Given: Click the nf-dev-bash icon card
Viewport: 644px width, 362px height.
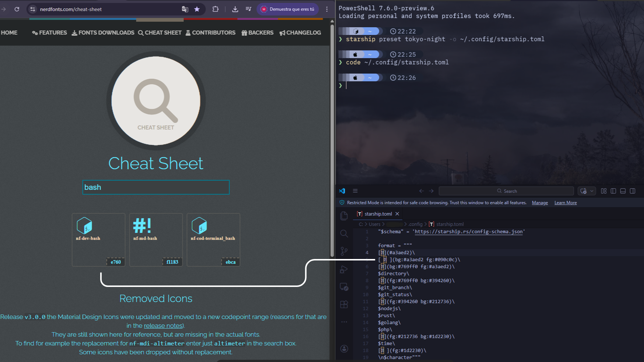Looking at the screenshot, I should coord(98,239).
